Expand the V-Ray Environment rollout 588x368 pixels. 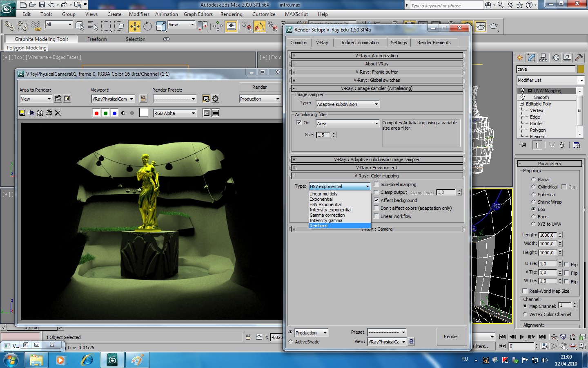pos(376,168)
